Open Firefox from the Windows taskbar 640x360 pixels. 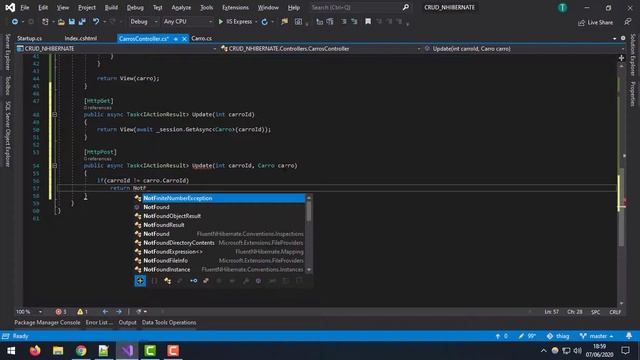pyautogui.click(x=35, y=351)
